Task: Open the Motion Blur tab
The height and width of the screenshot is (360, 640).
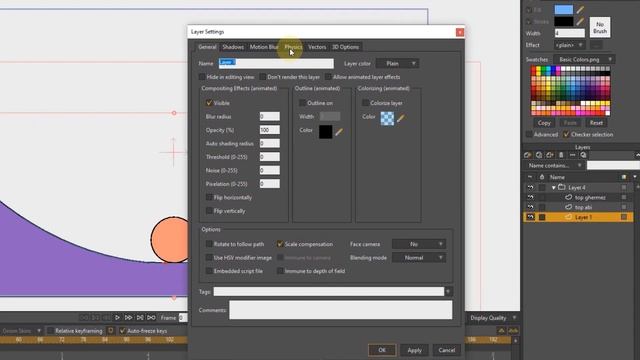Action: tap(264, 47)
